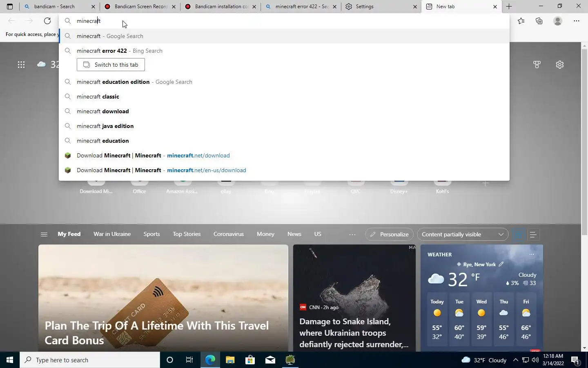
Task: Switch to bandicam - Search tab
Action: tap(59, 7)
